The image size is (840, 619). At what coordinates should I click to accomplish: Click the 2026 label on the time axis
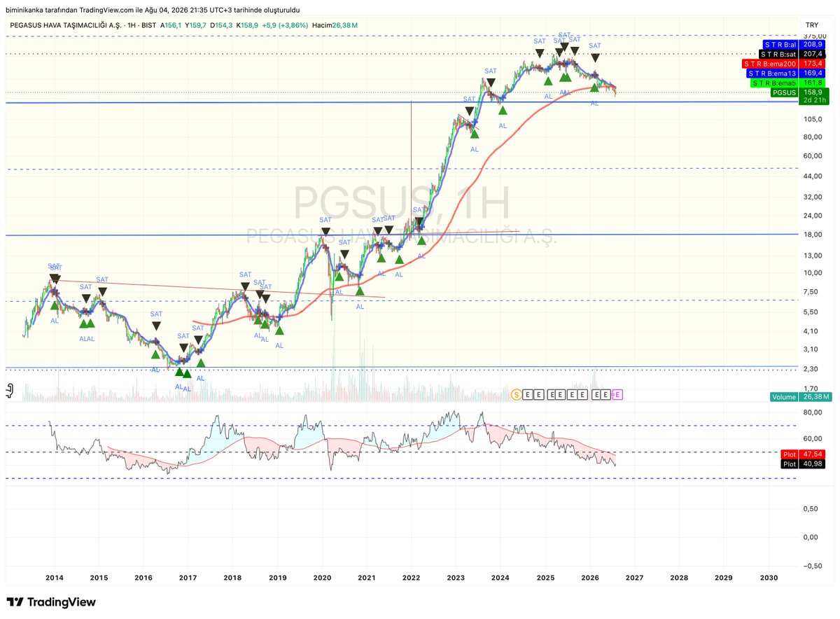coord(589,578)
